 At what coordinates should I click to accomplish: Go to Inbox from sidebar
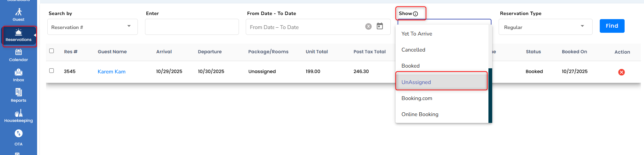click(18, 75)
